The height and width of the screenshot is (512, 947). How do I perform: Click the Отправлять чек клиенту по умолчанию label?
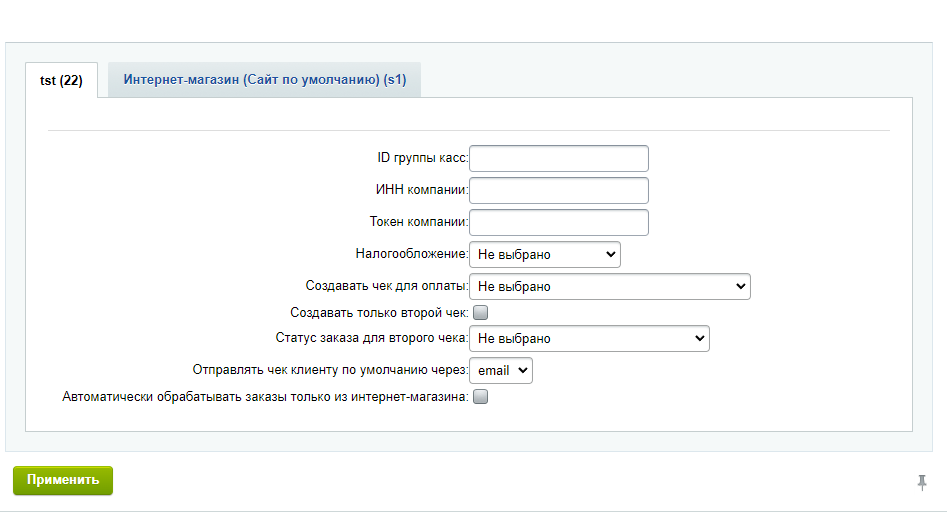pos(330,371)
